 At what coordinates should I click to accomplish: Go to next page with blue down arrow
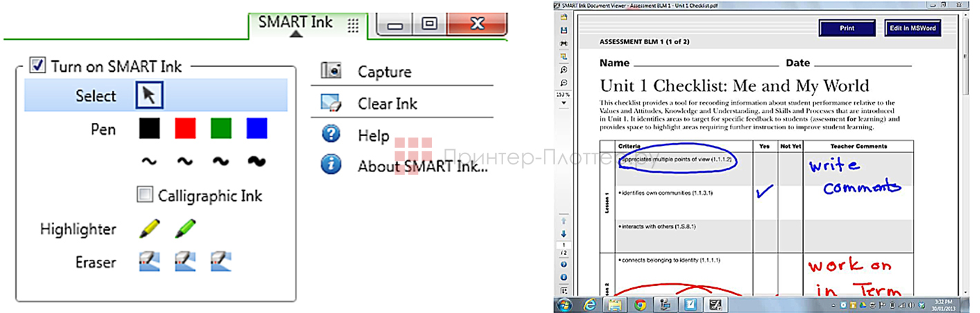pos(564,234)
